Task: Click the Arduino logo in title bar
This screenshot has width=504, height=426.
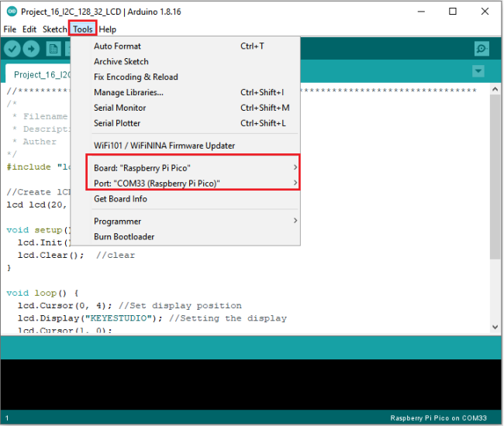Action: 12,12
